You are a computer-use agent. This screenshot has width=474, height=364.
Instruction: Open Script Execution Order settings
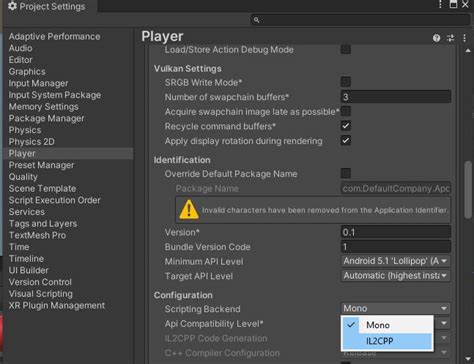click(54, 200)
